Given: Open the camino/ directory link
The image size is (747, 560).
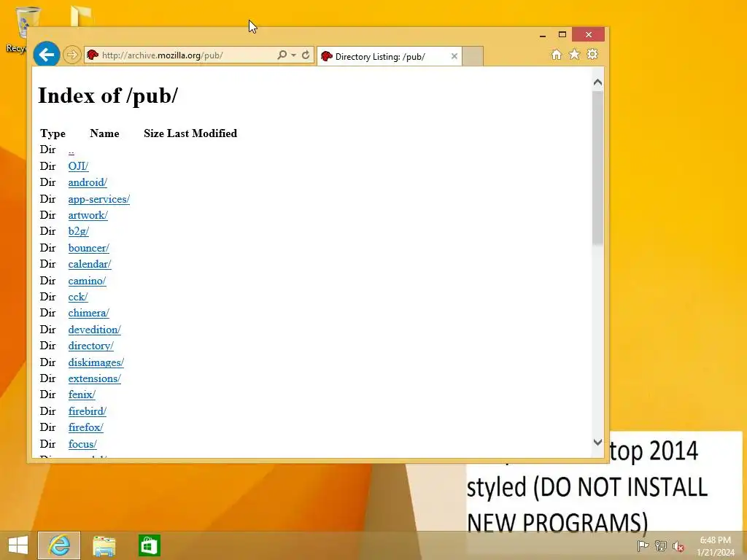Looking at the screenshot, I should click(x=88, y=281).
